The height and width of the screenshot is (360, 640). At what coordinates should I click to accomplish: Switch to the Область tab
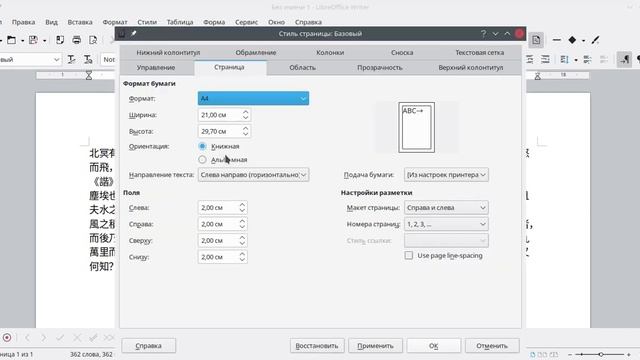point(302,68)
